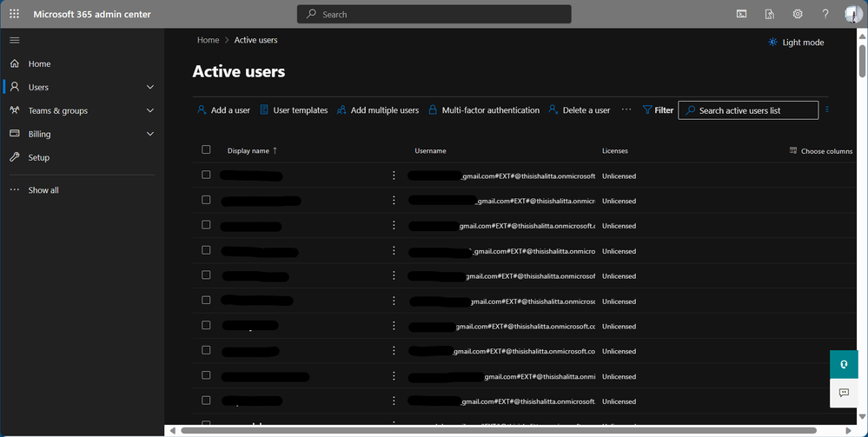Click the Setup wrench icon
The width and height of the screenshot is (868, 437).
point(15,157)
